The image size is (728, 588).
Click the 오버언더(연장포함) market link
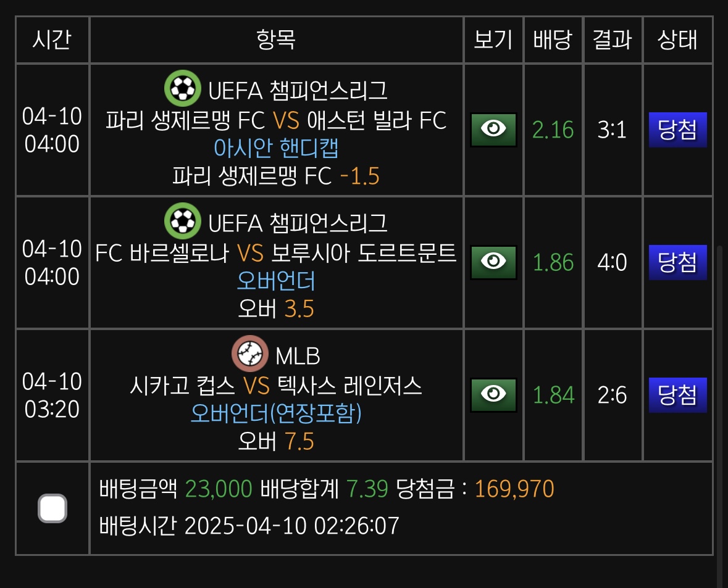(x=276, y=413)
